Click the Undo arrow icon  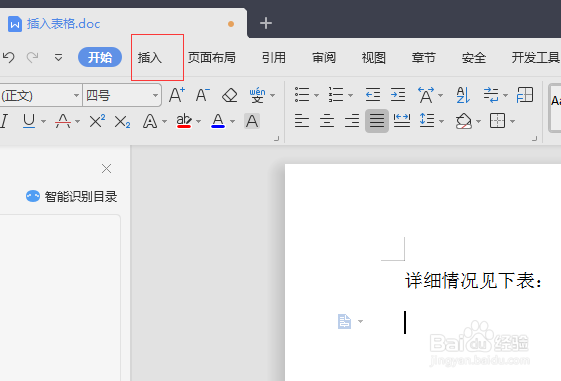(x=9, y=57)
